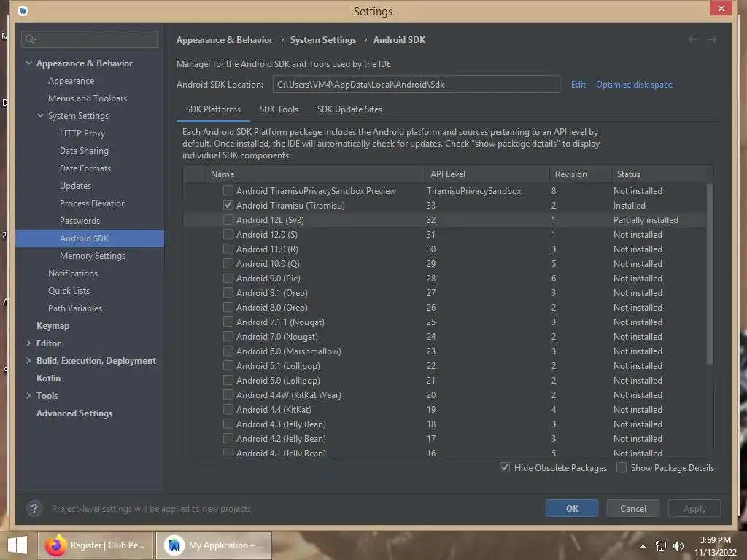
Task: Click the search magnifier icon in settings
Action: 31,39
